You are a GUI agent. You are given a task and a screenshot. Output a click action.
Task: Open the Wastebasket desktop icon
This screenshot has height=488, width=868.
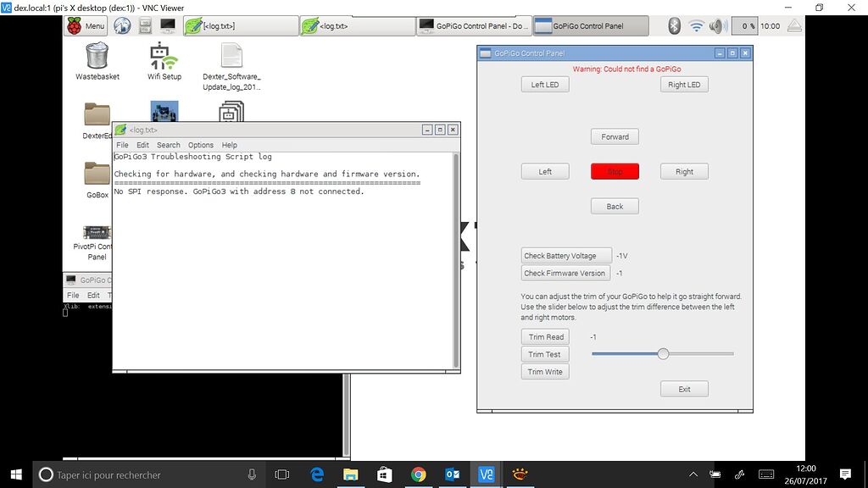(97, 56)
